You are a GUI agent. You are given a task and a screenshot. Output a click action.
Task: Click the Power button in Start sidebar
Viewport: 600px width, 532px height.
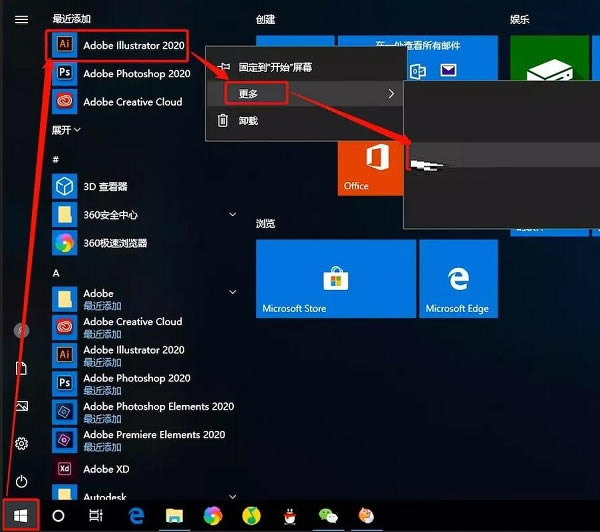(21, 480)
